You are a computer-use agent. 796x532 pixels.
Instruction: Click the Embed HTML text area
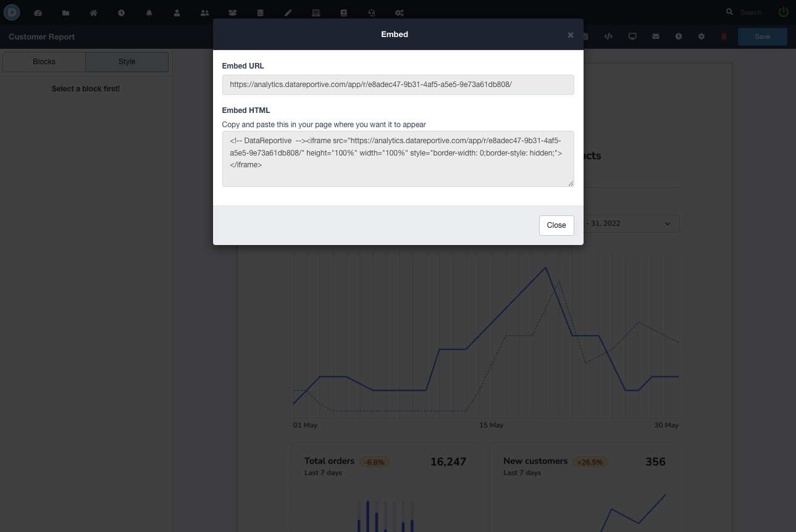pyautogui.click(x=398, y=159)
